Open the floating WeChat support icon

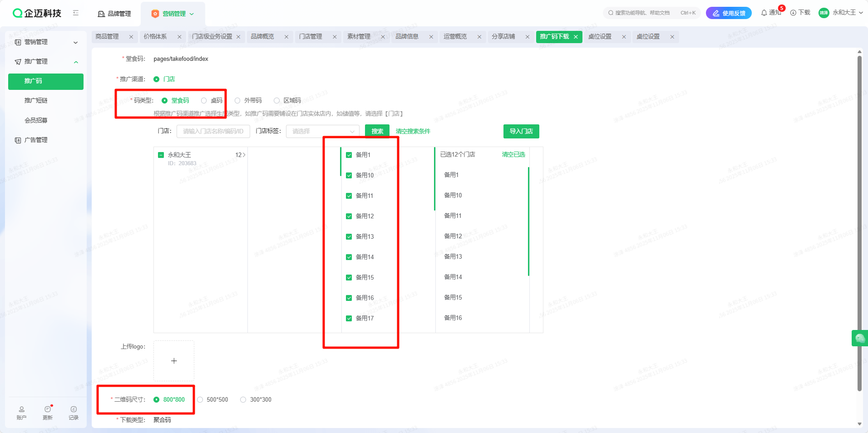tap(859, 338)
